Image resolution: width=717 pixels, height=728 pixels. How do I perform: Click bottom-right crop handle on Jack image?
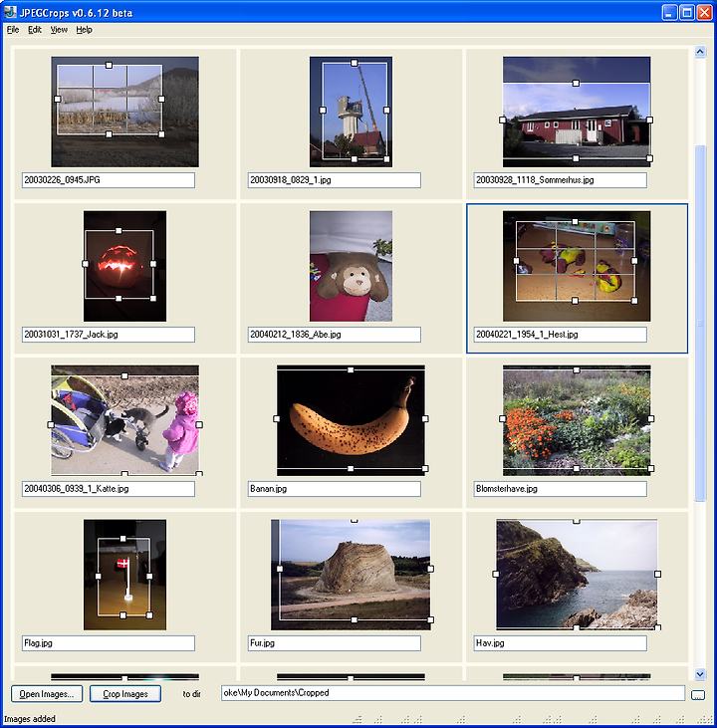pos(153,298)
